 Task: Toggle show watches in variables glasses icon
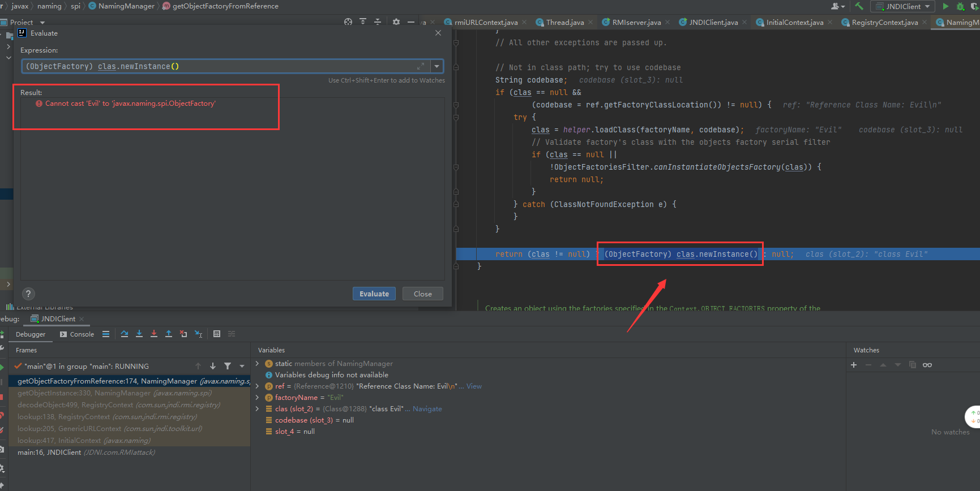point(927,365)
